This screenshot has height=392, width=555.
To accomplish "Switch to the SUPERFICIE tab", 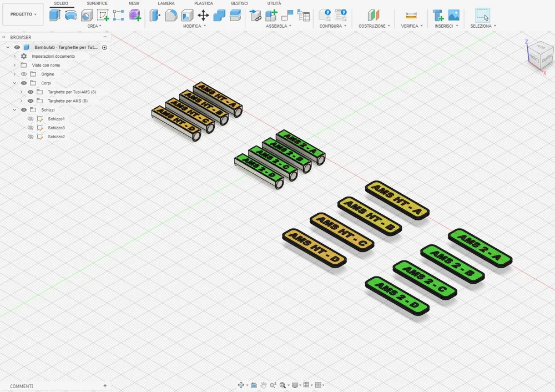I will pyautogui.click(x=97, y=3).
